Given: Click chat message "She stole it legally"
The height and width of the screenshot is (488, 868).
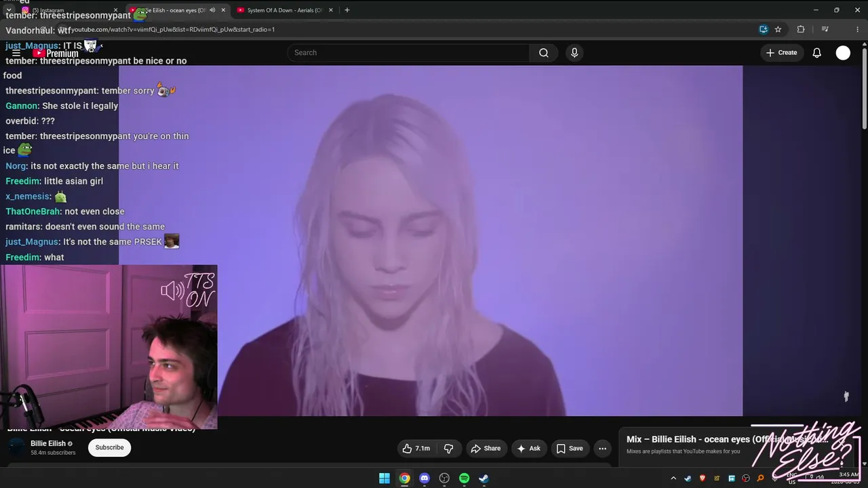Looking at the screenshot, I should (80, 106).
